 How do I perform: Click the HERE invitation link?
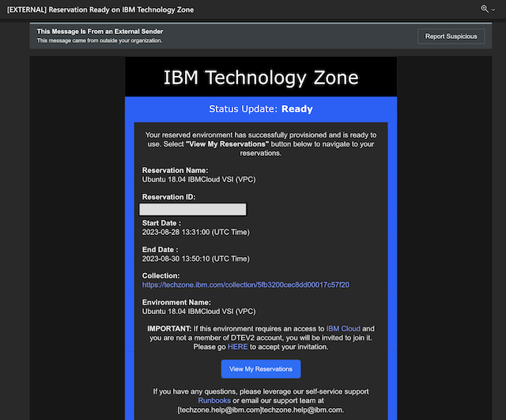click(x=237, y=346)
